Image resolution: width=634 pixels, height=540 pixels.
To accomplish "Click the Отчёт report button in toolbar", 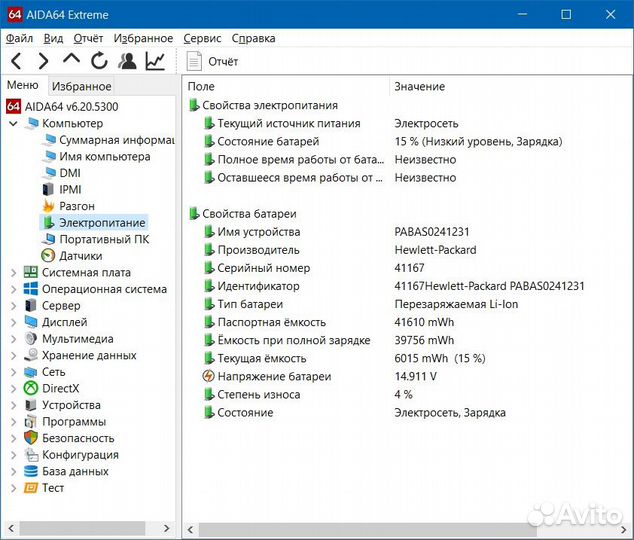I will [212, 61].
